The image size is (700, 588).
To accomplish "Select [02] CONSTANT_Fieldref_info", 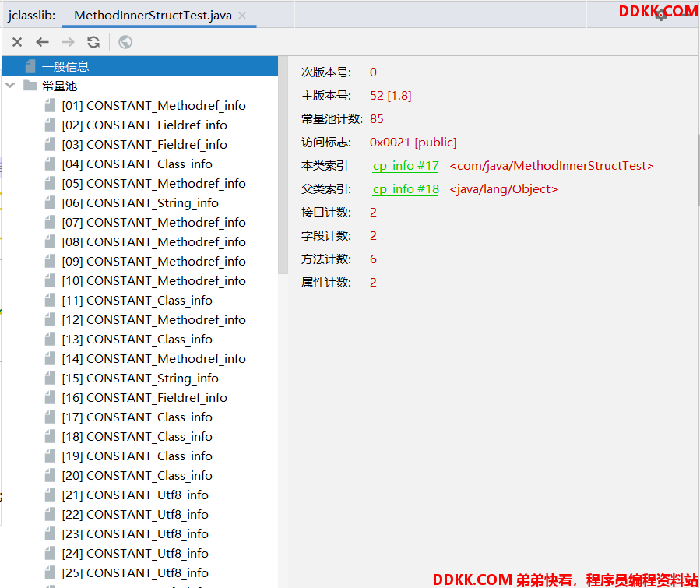I will [144, 125].
